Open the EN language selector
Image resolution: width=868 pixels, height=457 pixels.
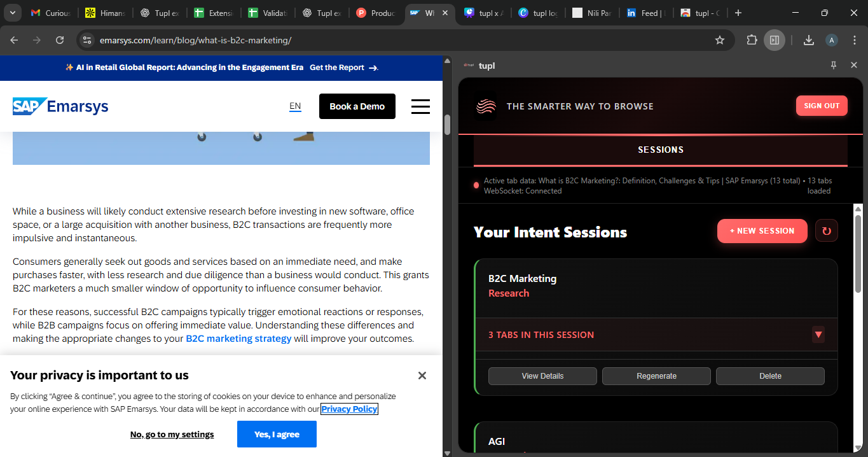click(295, 106)
